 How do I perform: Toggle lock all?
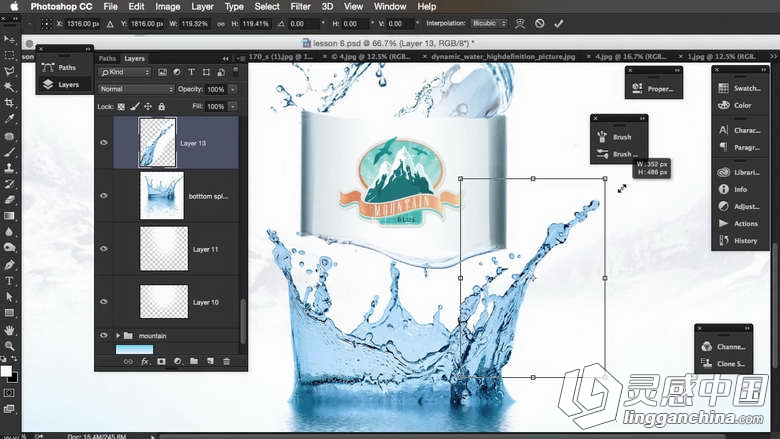(x=162, y=106)
